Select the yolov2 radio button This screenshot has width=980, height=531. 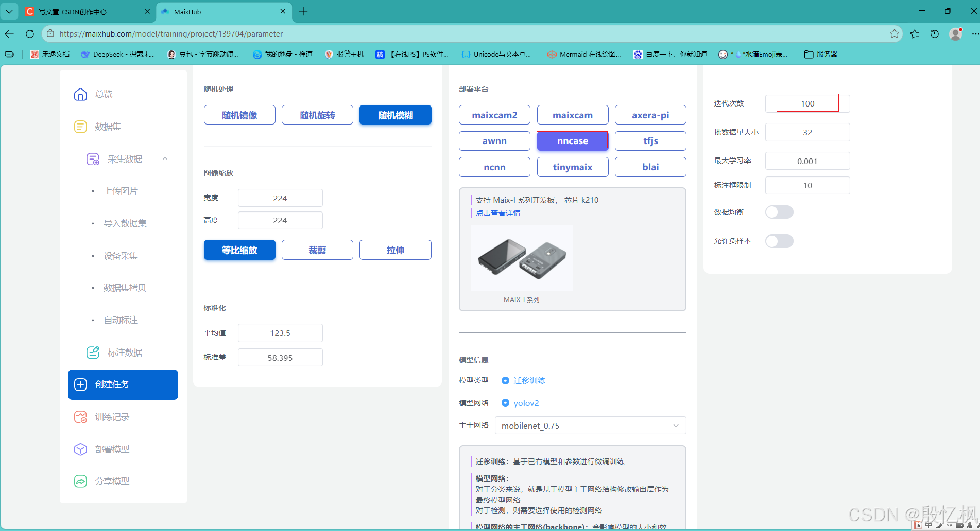(x=505, y=403)
